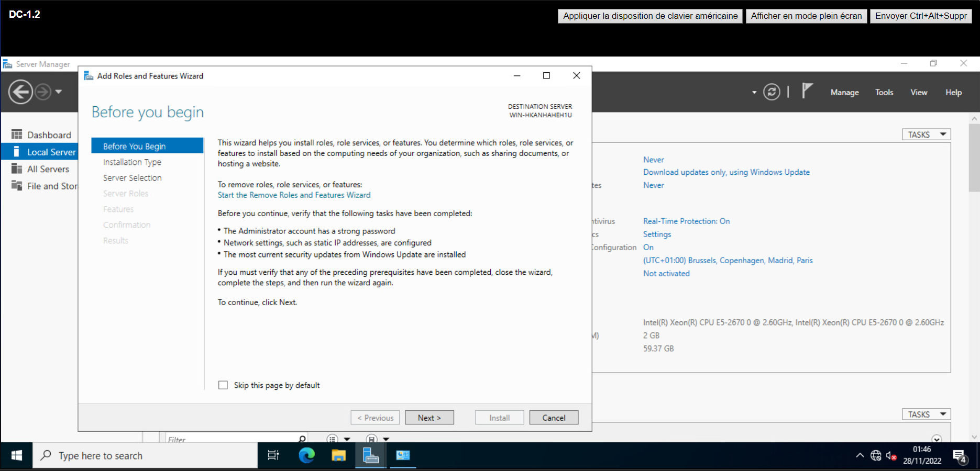Cancel the Add Roles and Features Wizard
This screenshot has height=471, width=980.
(x=554, y=418)
